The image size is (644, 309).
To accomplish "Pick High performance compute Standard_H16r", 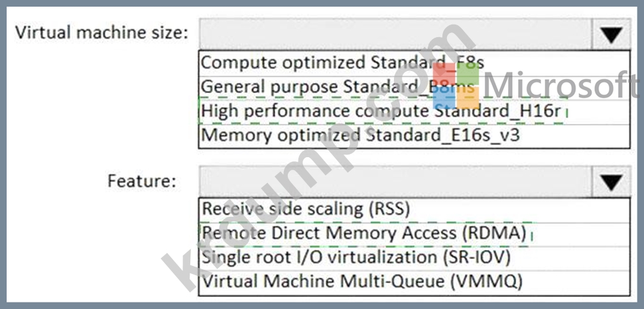I will tap(414, 111).
